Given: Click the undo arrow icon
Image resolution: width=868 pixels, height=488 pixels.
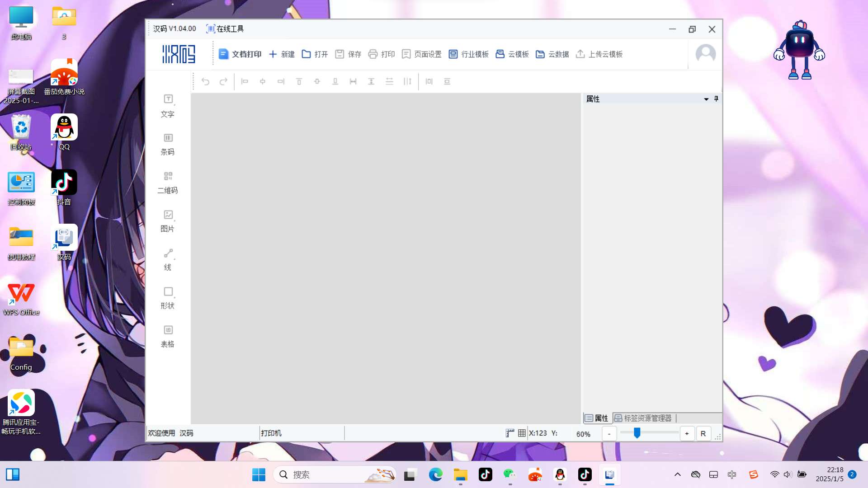Looking at the screenshot, I should coord(205,81).
